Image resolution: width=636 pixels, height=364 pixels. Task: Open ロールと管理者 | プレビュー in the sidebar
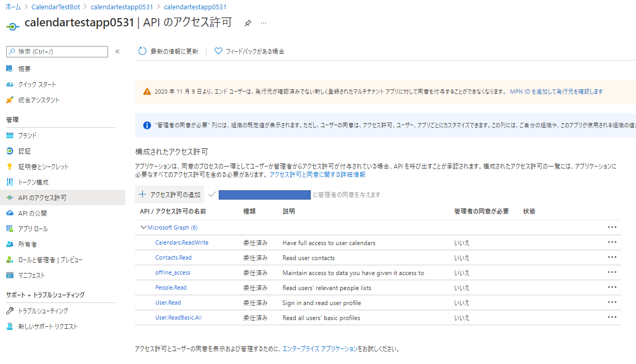click(50, 260)
